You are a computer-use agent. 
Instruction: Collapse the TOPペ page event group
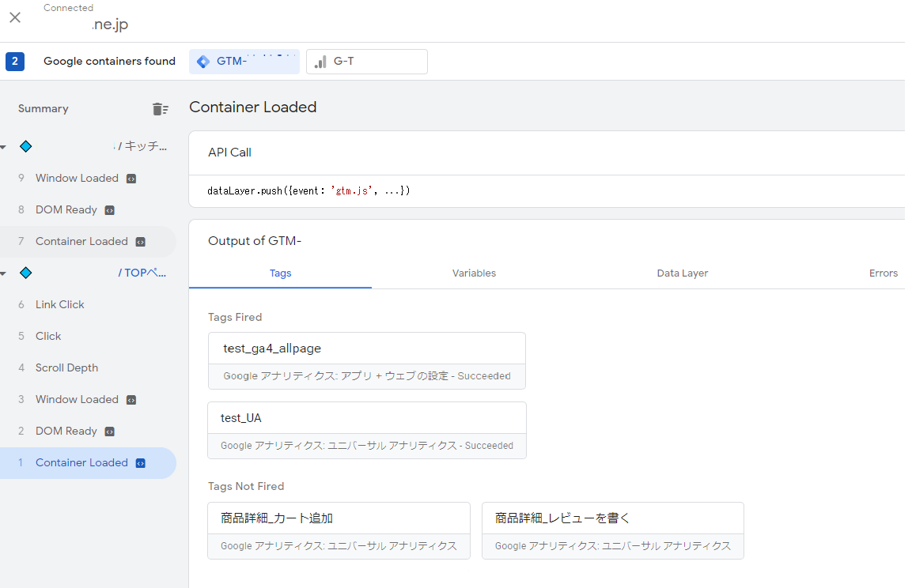tap(4, 273)
